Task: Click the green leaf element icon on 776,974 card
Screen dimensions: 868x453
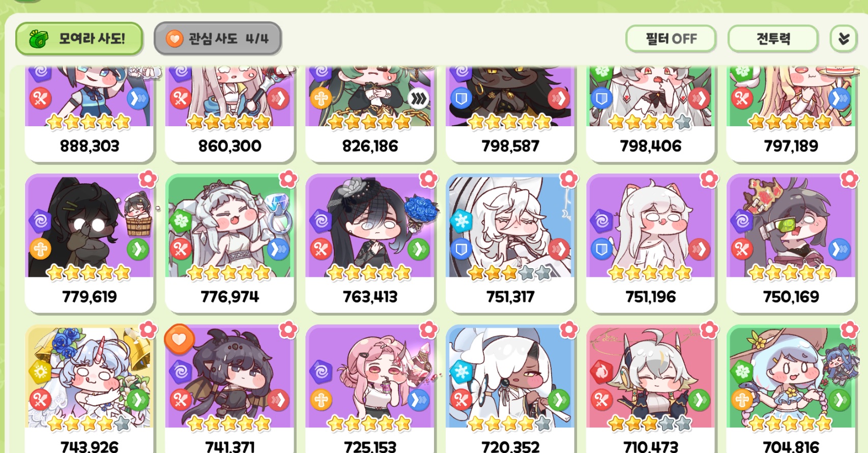Action: (181, 221)
